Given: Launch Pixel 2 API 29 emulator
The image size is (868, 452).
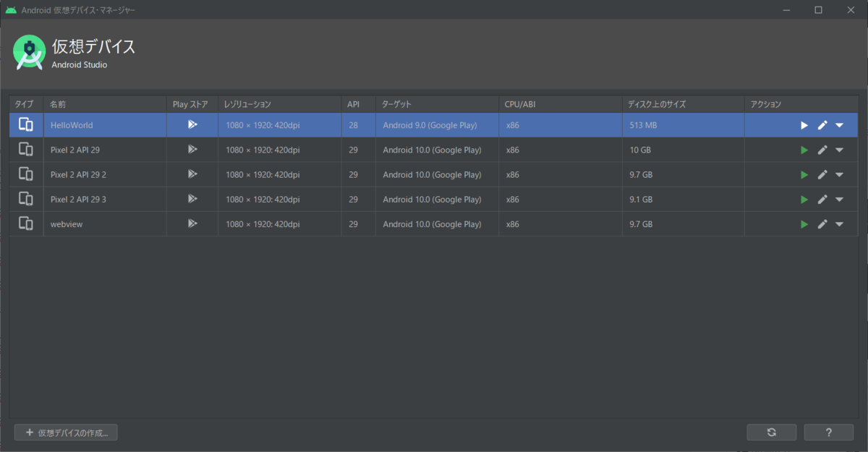Looking at the screenshot, I should 804,150.
